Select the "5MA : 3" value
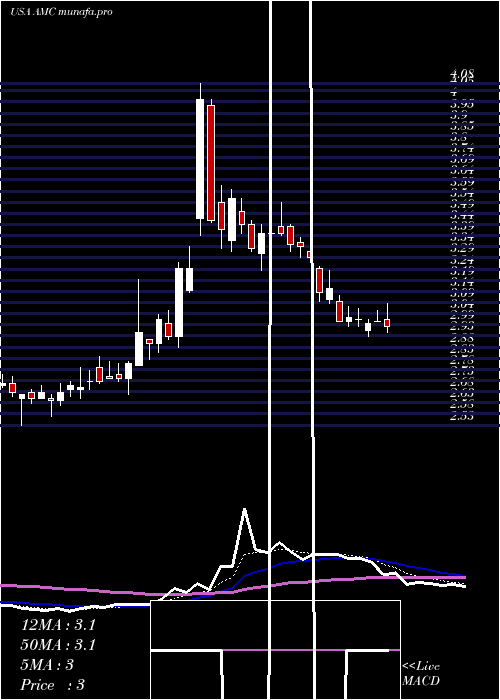Image resolution: width=500 pixels, height=700 pixels. click(47, 665)
